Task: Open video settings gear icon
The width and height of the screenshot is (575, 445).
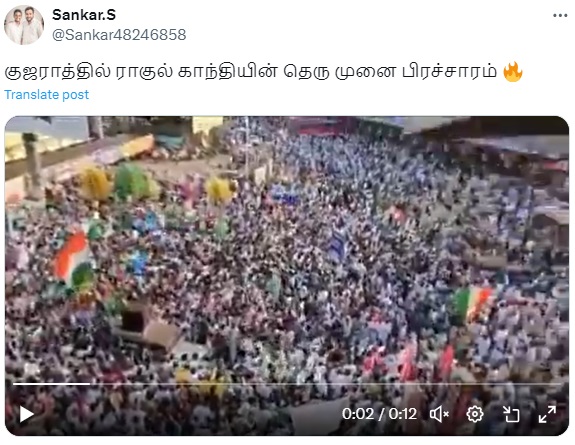Action: coord(475,415)
